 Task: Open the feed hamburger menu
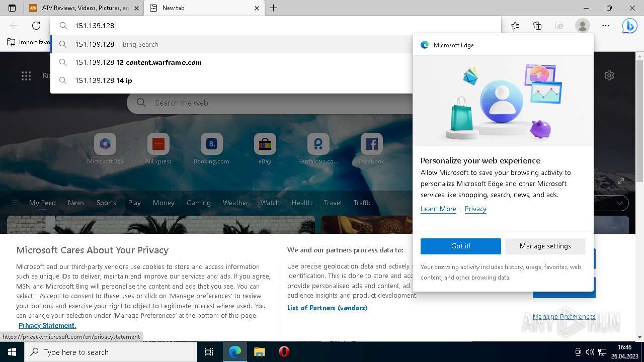pyautogui.click(x=15, y=203)
